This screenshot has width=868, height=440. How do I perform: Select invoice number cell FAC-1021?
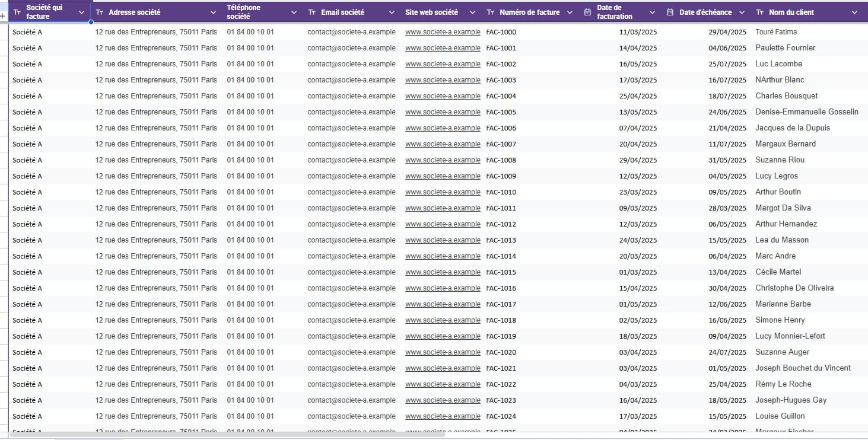[501, 368]
